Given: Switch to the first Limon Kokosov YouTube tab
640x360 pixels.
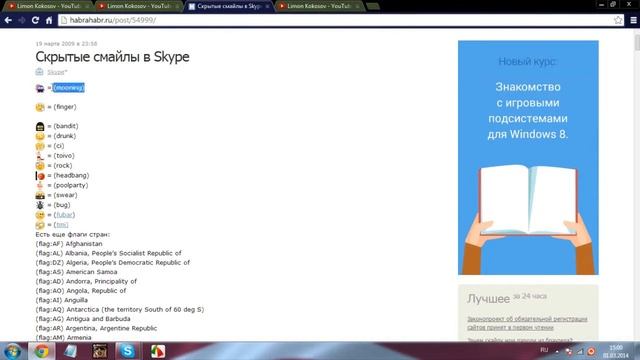Looking at the screenshot, I should (x=48, y=6).
